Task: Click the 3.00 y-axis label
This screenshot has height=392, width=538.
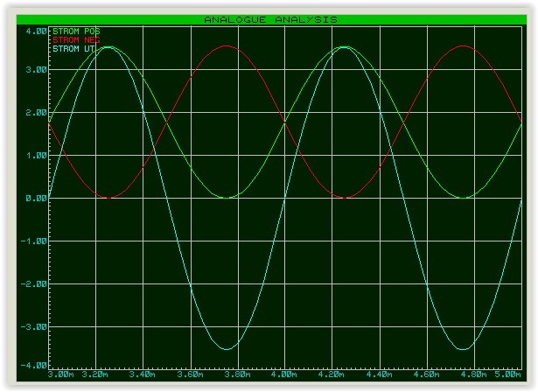Action: (36, 70)
